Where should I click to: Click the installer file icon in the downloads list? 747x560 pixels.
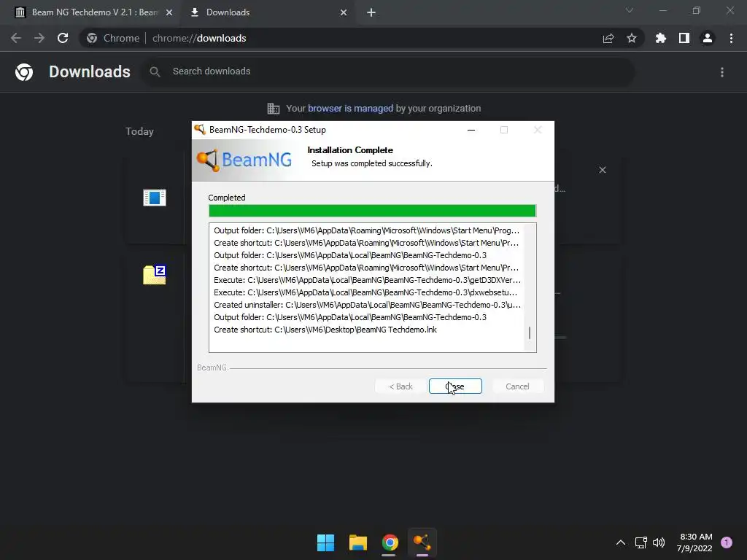(155, 197)
